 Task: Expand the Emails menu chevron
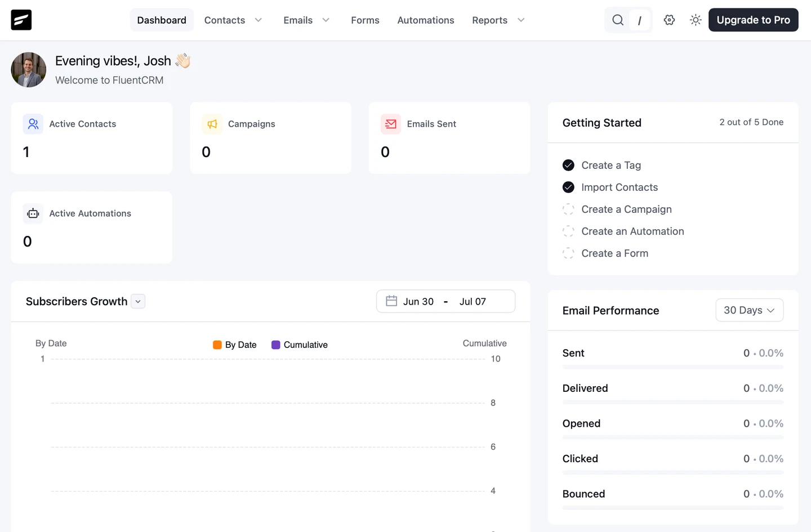tap(326, 20)
